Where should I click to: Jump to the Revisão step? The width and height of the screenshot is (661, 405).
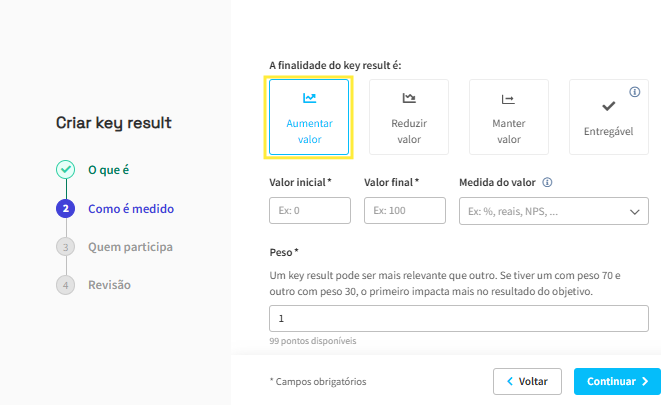tap(109, 285)
